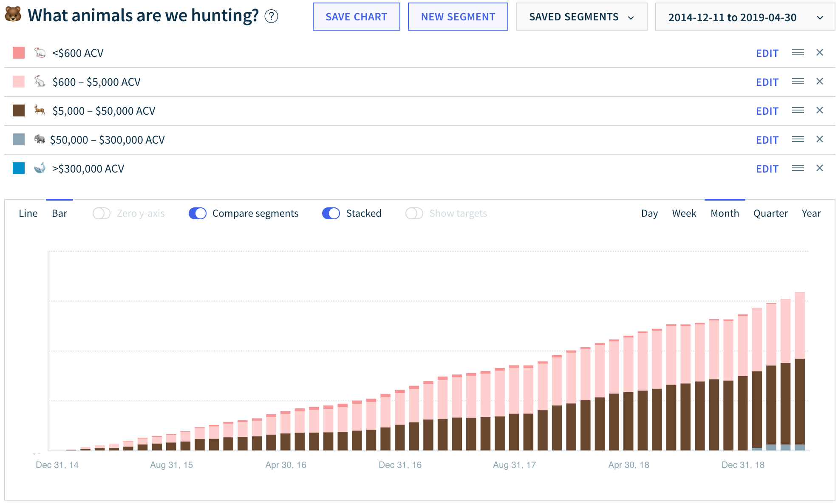
Task: Expand the Show targets option
Action: 414,213
